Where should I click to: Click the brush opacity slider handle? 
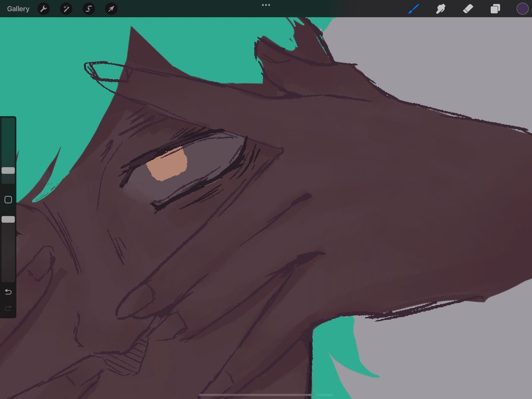[x=8, y=219]
